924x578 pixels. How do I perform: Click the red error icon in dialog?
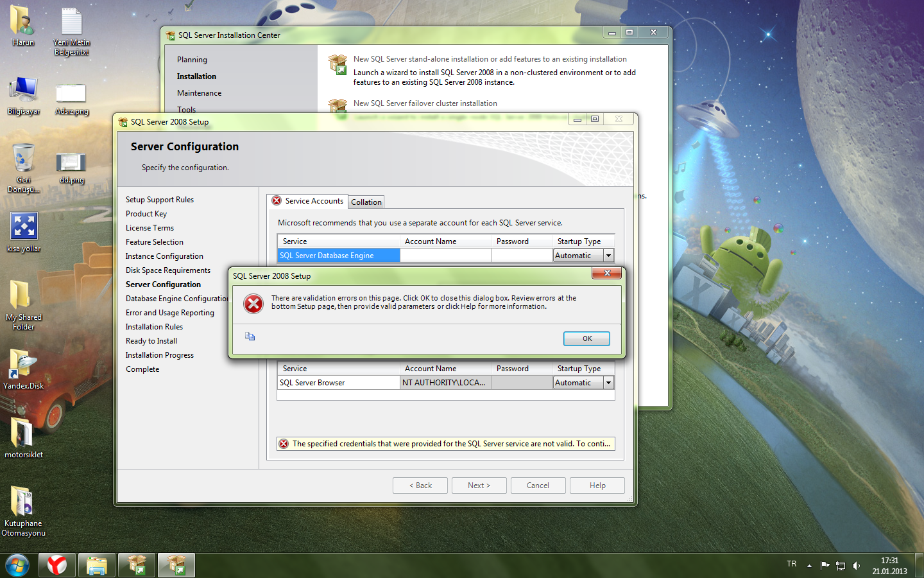coord(253,304)
